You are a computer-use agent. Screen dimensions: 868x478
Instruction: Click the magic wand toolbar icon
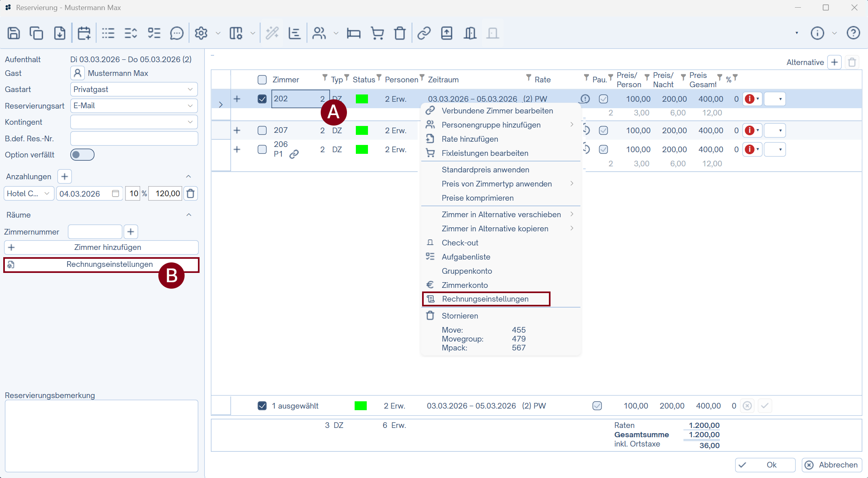click(272, 33)
